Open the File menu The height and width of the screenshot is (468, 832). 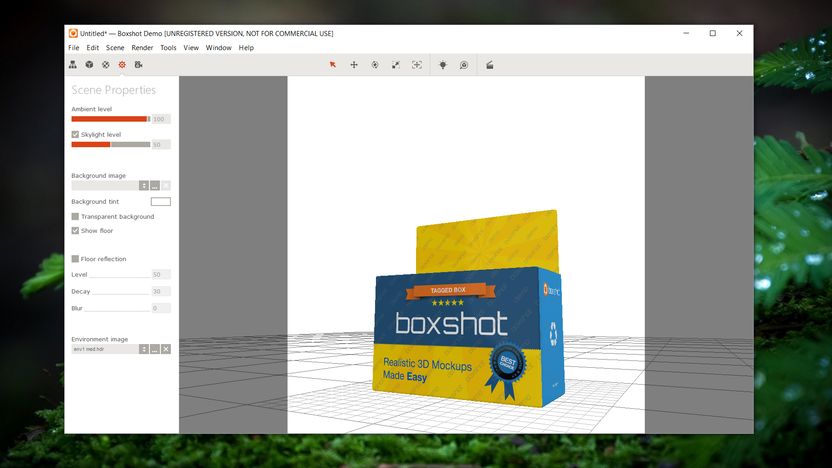click(x=74, y=48)
